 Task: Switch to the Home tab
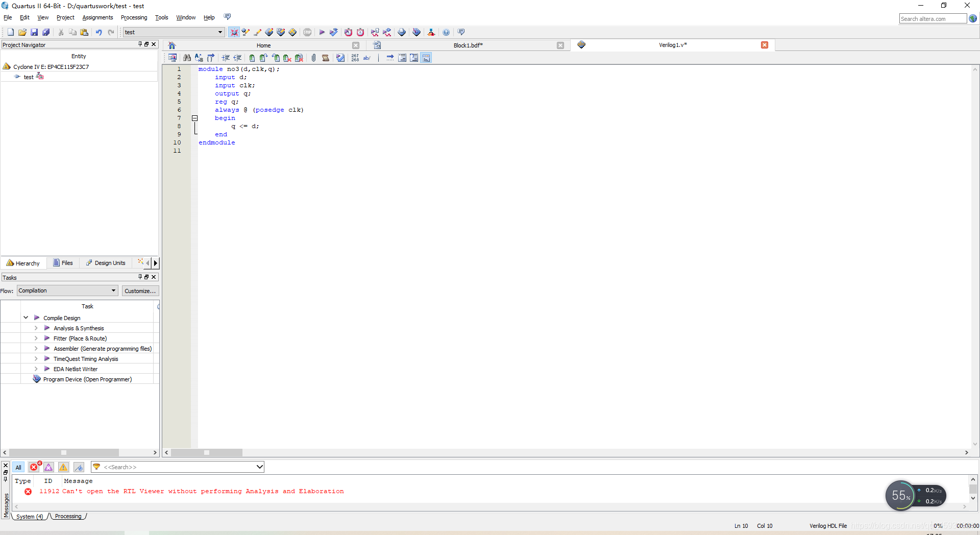[x=263, y=45]
